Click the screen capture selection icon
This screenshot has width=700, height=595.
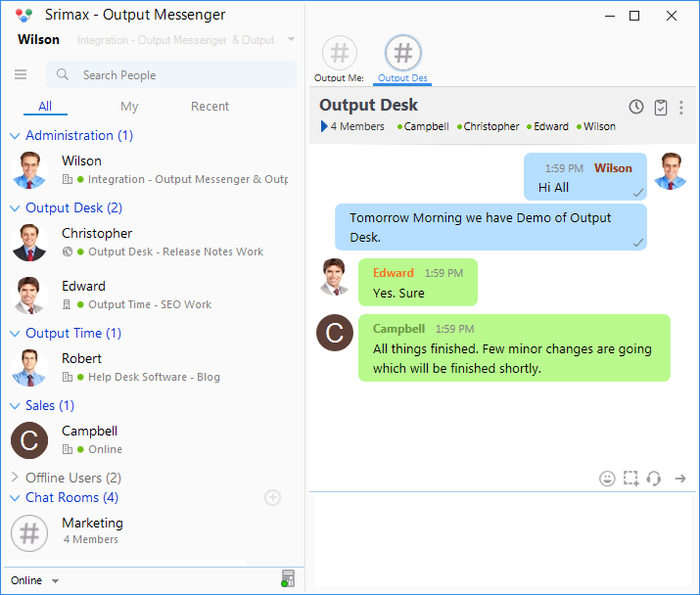point(631,479)
